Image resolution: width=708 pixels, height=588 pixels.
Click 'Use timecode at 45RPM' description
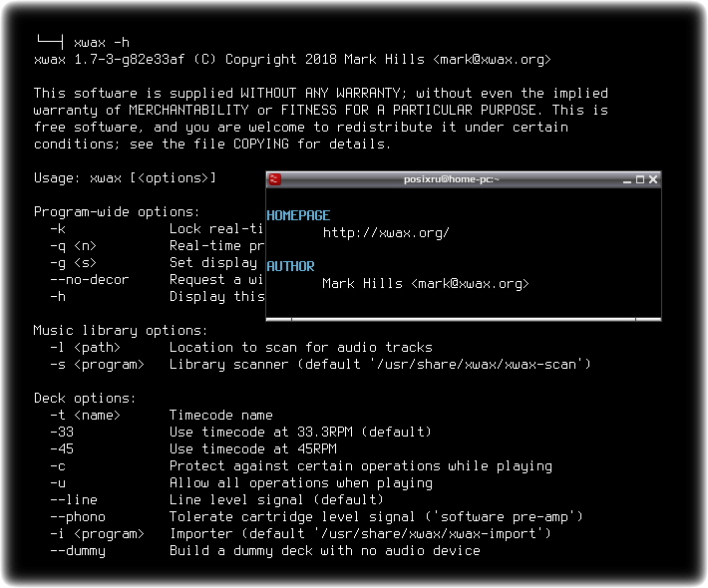(253, 449)
